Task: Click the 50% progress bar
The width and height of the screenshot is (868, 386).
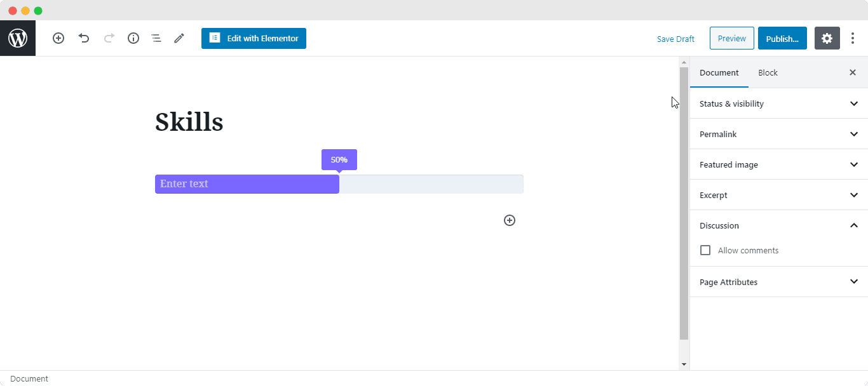Action: pos(339,159)
